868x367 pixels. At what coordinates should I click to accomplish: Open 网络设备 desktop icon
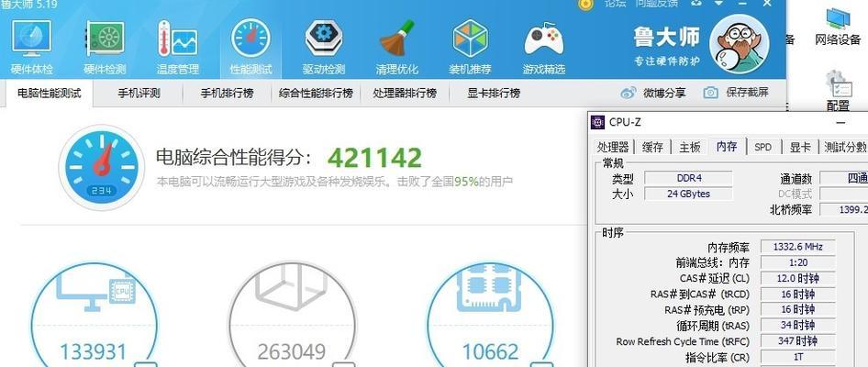point(838,25)
